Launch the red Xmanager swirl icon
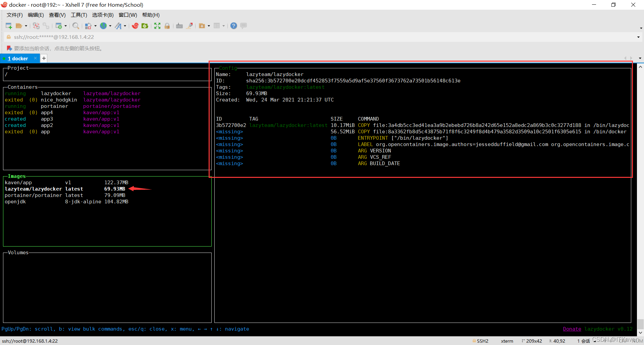 tap(135, 26)
